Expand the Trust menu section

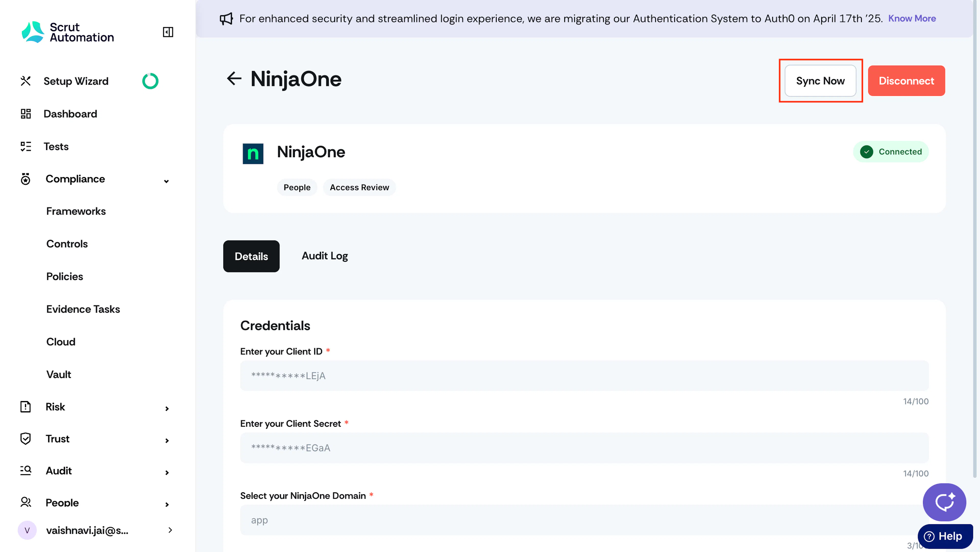167,440
